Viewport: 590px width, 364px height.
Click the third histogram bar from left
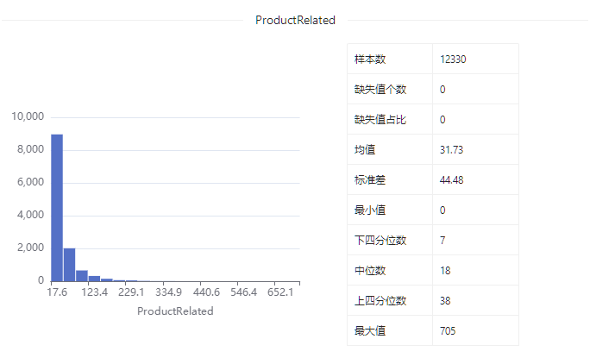coord(82,275)
